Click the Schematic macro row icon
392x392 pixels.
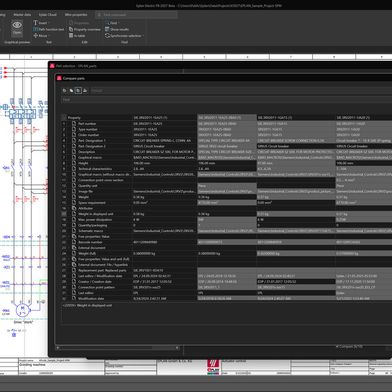click(x=74, y=231)
